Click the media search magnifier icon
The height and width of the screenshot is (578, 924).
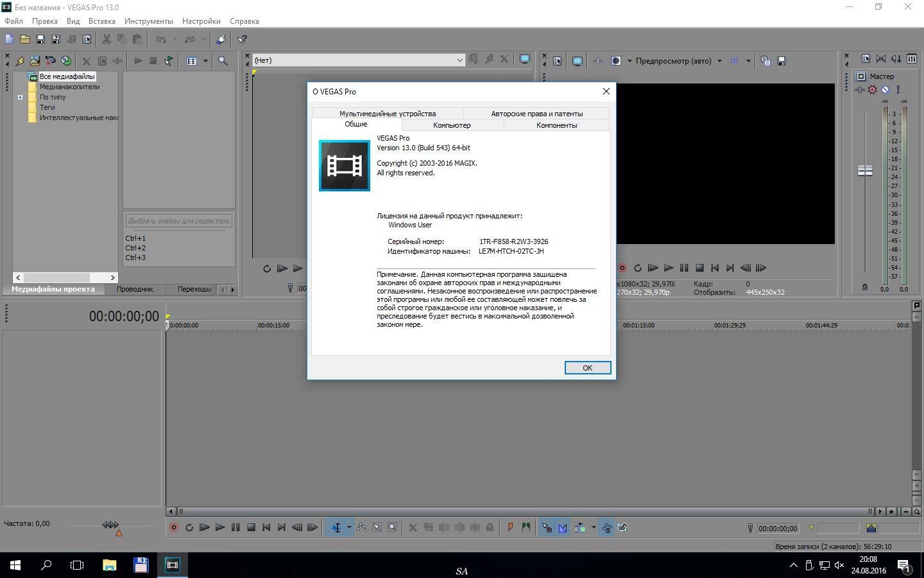coord(223,60)
